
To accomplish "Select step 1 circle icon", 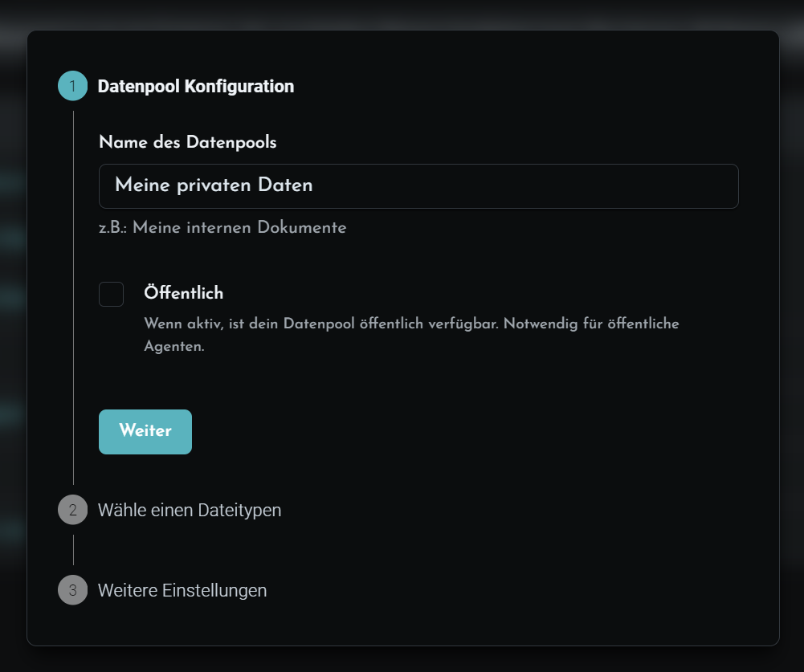I will click(73, 86).
